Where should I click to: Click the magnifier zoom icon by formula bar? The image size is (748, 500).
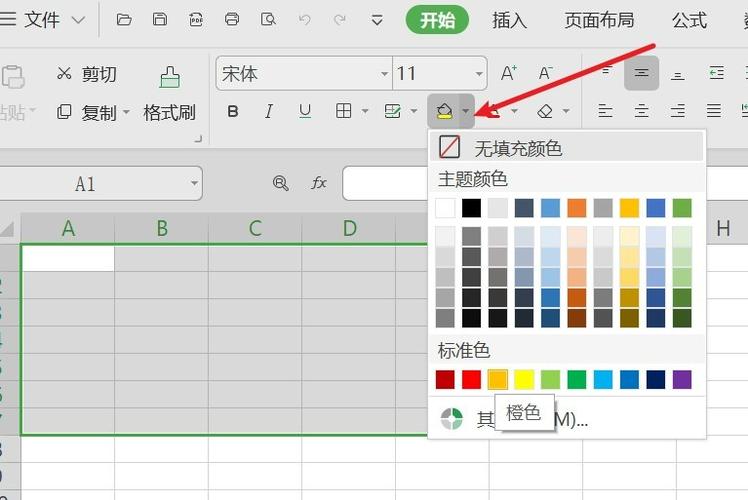280,183
